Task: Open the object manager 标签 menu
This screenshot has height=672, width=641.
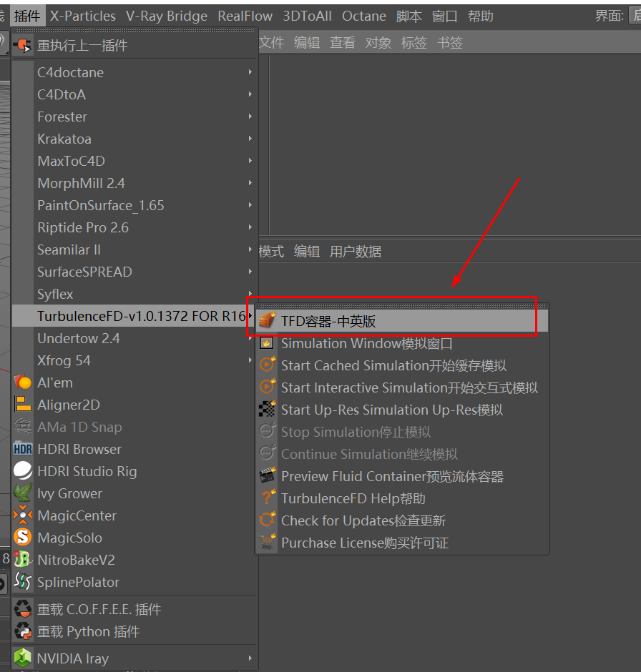Action: point(414,42)
